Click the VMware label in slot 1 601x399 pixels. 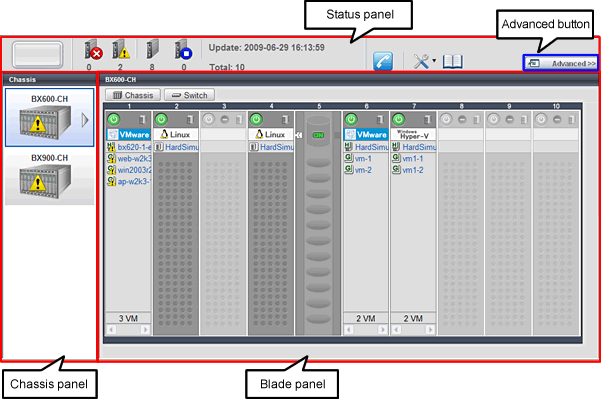click(x=128, y=135)
